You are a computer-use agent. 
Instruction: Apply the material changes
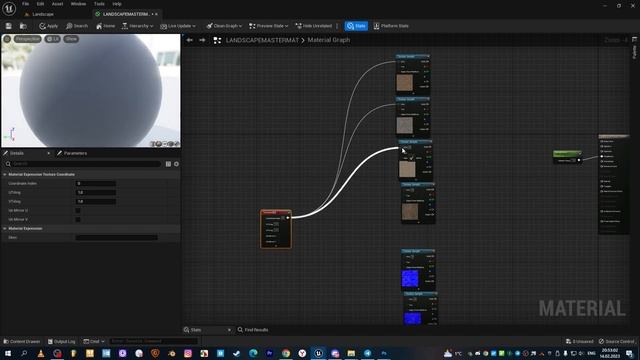49,26
